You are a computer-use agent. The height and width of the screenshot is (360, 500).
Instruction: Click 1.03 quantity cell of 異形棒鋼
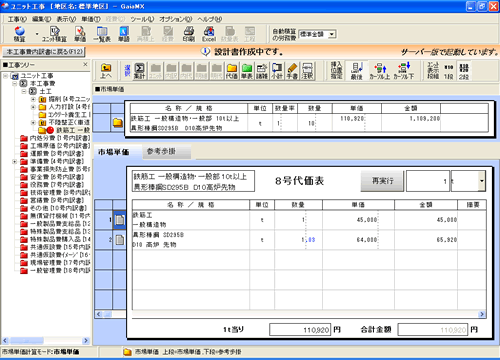click(298, 240)
